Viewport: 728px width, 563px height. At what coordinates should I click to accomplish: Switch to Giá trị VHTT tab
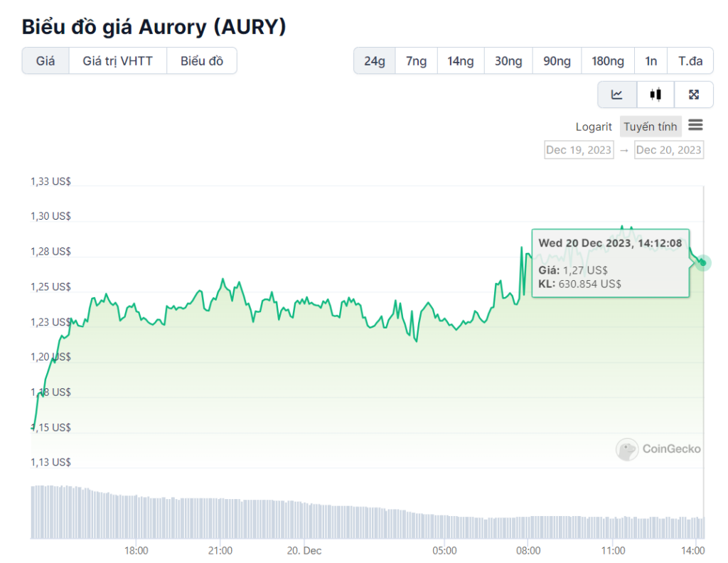pos(118,61)
